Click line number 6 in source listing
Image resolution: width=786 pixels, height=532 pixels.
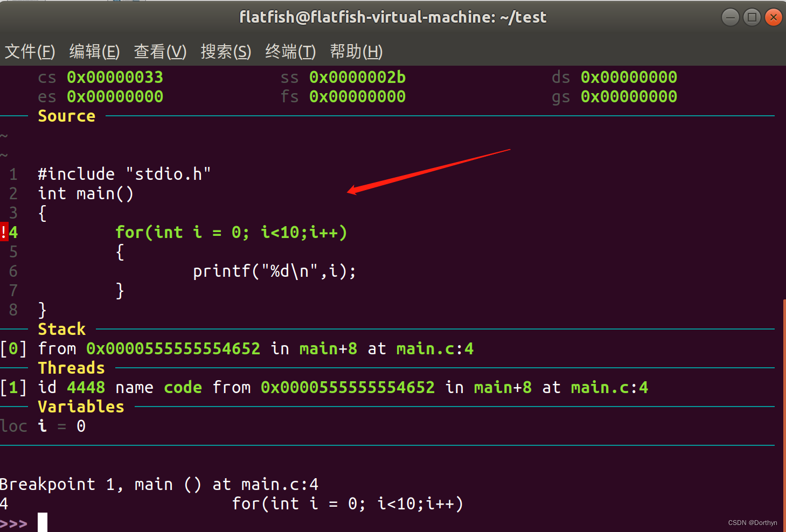click(x=13, y=271)
